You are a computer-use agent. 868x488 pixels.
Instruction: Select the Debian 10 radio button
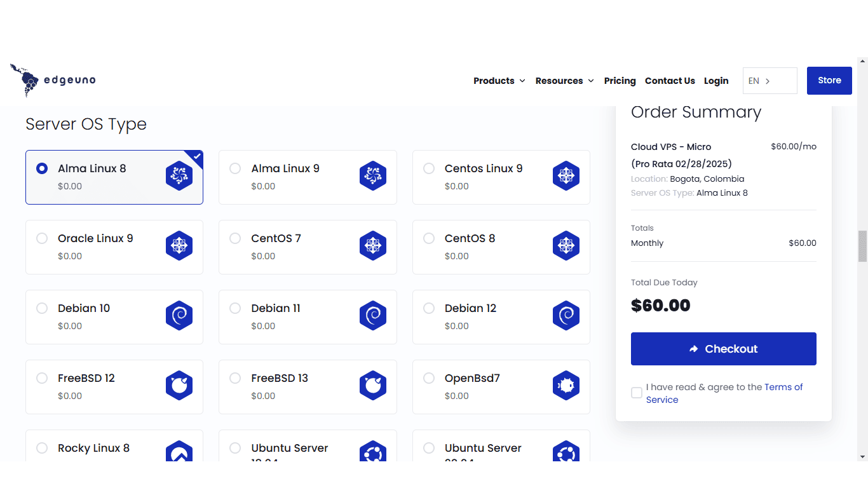pyautogui.click(x=42, y=308)
